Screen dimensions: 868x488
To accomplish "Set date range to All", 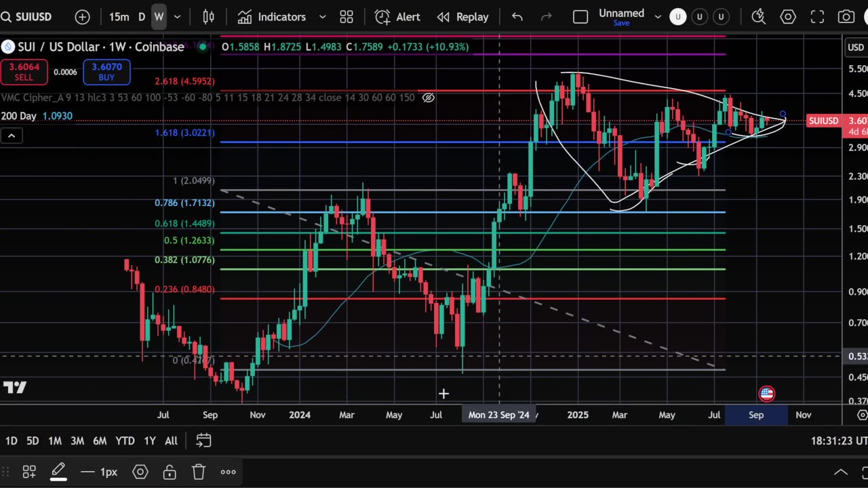I will 172,441.
